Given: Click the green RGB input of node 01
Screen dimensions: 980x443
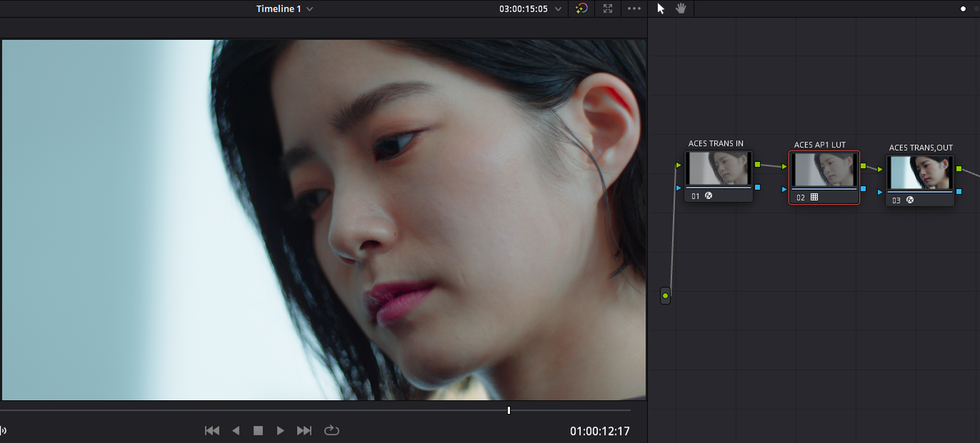Looking at the screenshot, I should 678,164.
